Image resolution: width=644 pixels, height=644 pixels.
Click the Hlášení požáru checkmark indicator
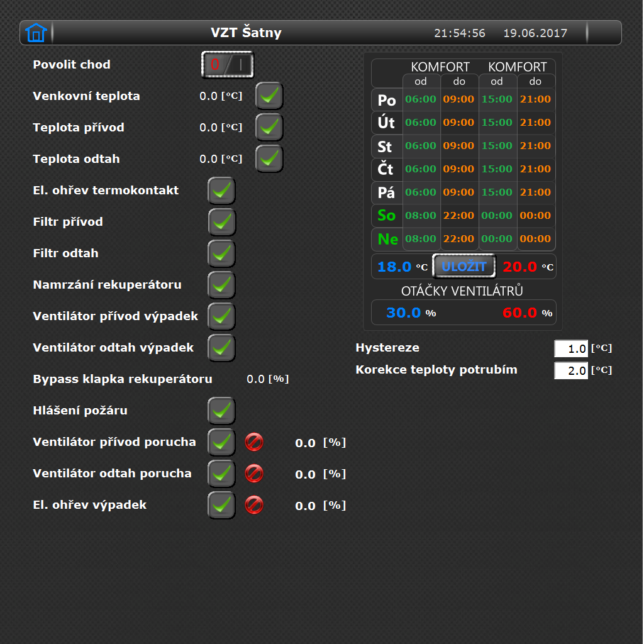click(x=222, y=410)
